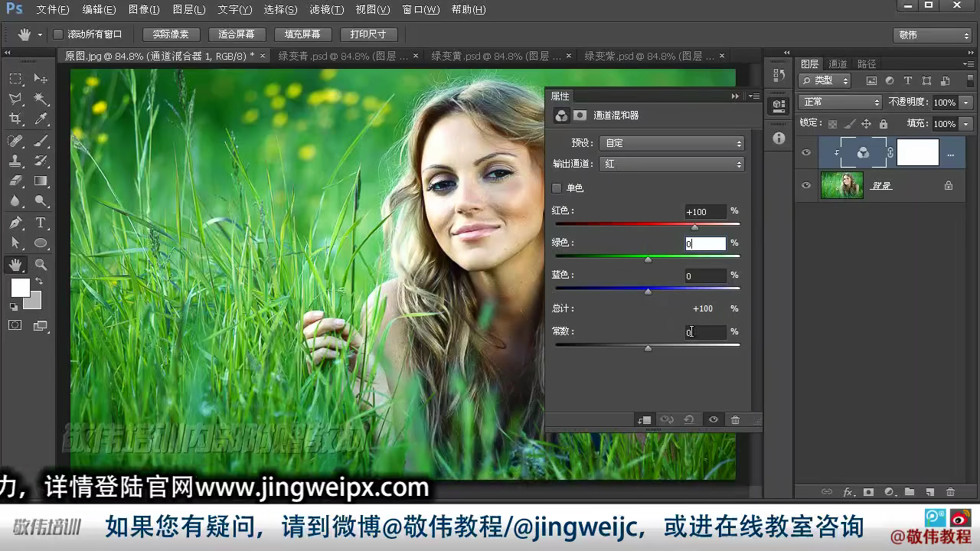Toggle Quick Mask mode
This screenshot has height=551, width=980.
pyautogui.click(x=15, y=325)
